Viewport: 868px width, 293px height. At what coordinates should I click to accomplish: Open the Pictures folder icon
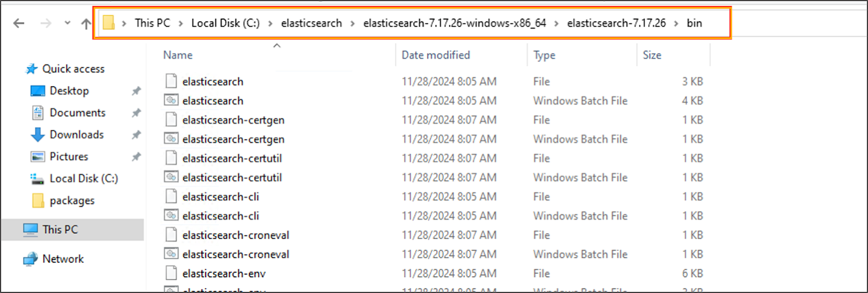37,157
